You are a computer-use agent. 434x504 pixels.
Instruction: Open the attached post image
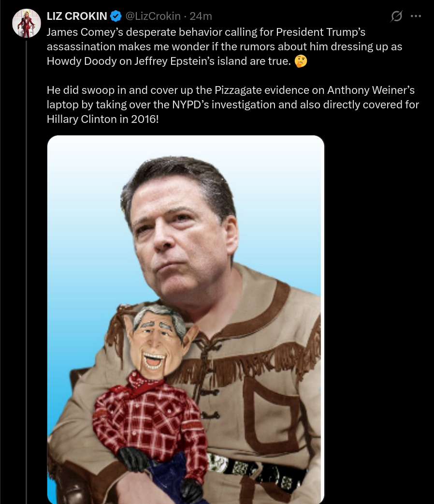(186, 320)
